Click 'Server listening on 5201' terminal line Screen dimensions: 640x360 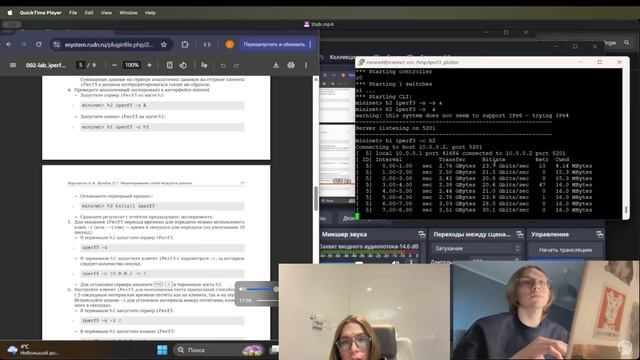coord(395,128)
